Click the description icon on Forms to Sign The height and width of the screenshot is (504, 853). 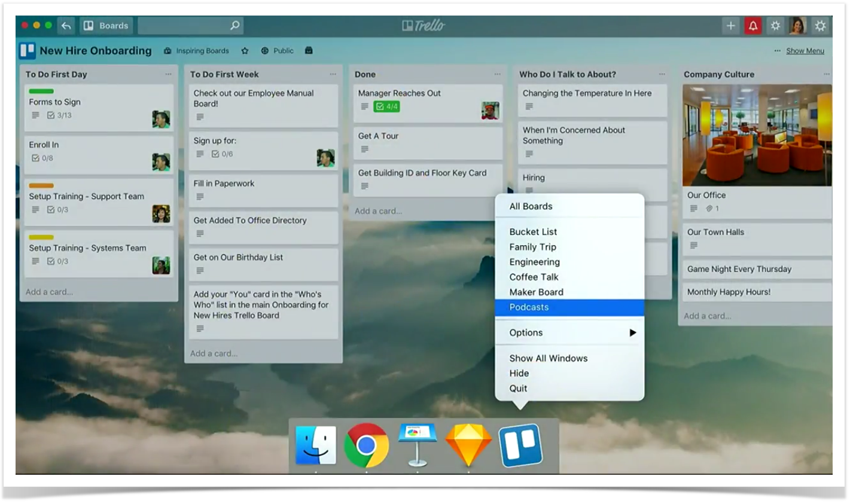(x=35, y=115)
